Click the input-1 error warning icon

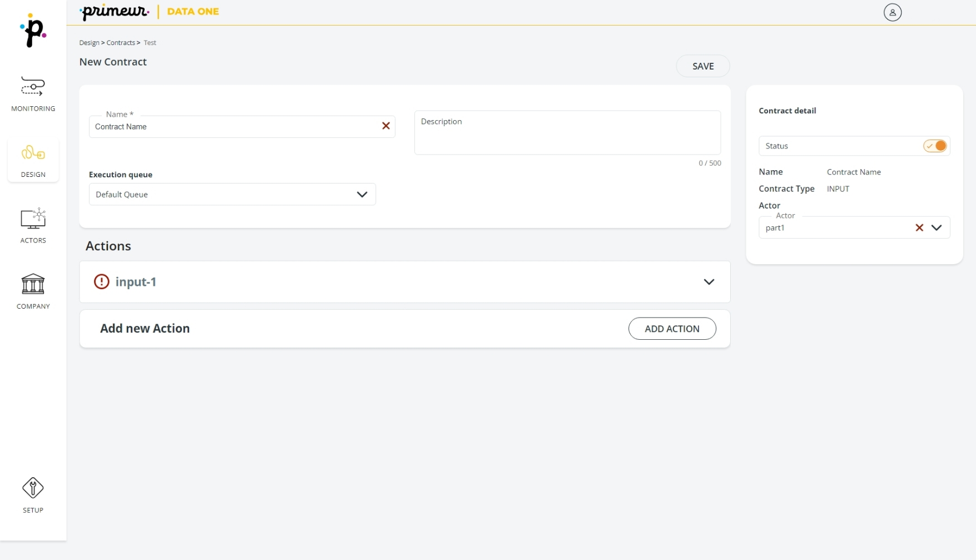(x=101, y=282)
